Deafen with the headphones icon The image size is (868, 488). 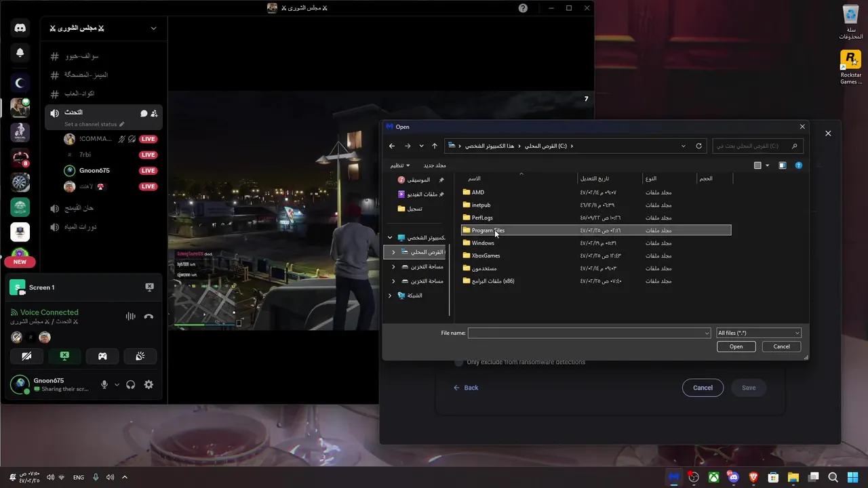[x=130, y=384]
